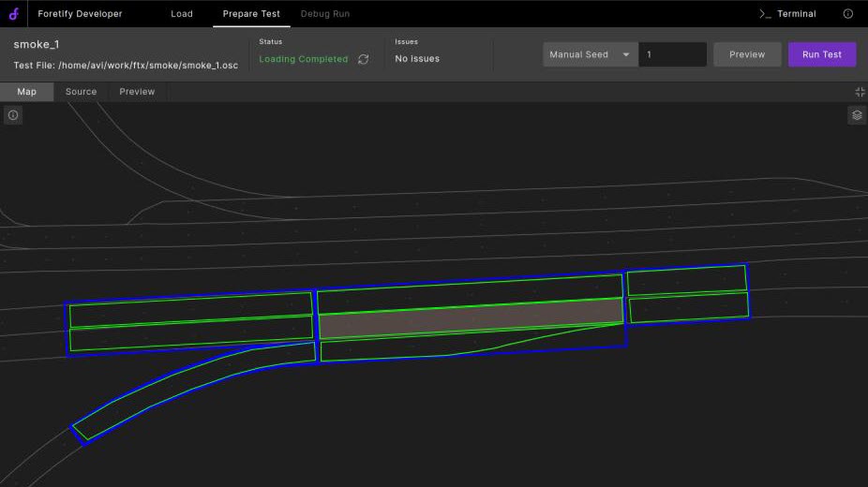Image resolution: width=868 pixels, height=487 pixels.
Task: Select the gray highlighted lane on map
Action: [471, 319]
